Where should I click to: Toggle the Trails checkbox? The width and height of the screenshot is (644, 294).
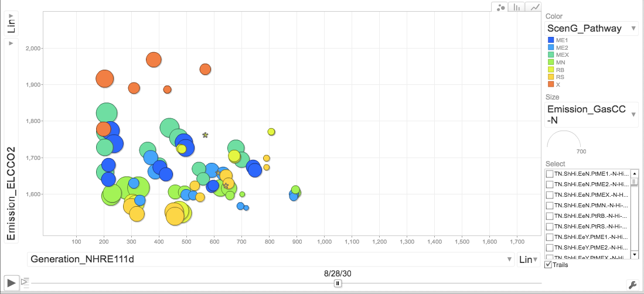point(548,265)
